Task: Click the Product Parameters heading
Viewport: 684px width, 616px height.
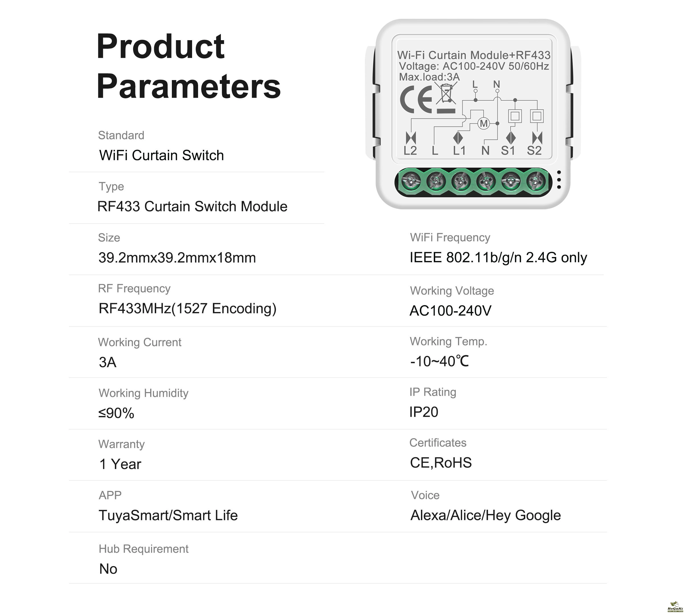Action: coord(189,66)
